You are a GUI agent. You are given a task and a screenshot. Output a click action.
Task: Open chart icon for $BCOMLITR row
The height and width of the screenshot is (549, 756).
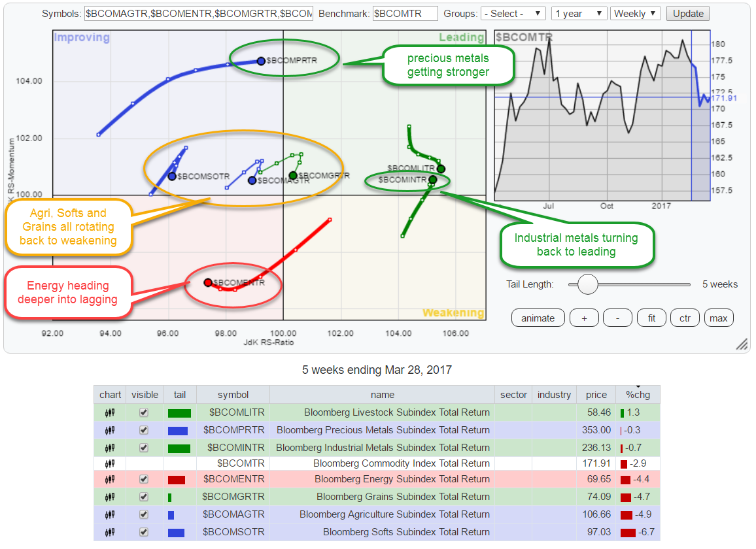110,412
